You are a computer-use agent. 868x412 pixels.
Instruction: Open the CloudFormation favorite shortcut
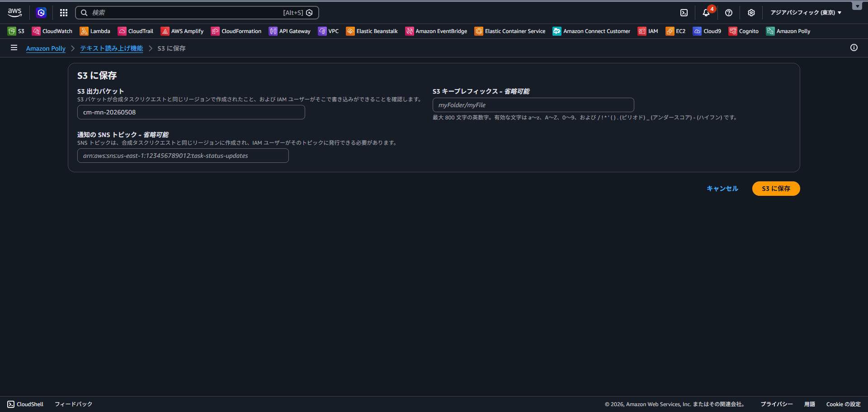(x=236, y=31)
